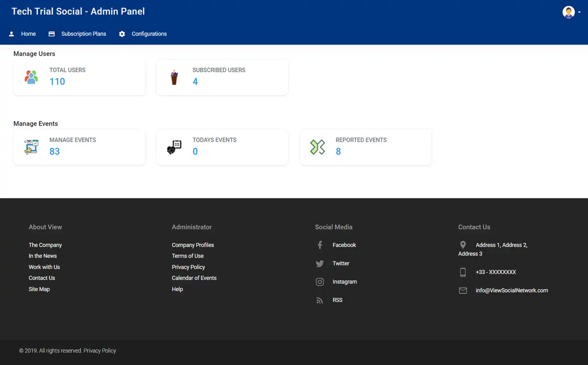Click the Subscribed Users podium icon
This screenshot has height=365, width=588.
pyautogui.click(x=174, y=77)
